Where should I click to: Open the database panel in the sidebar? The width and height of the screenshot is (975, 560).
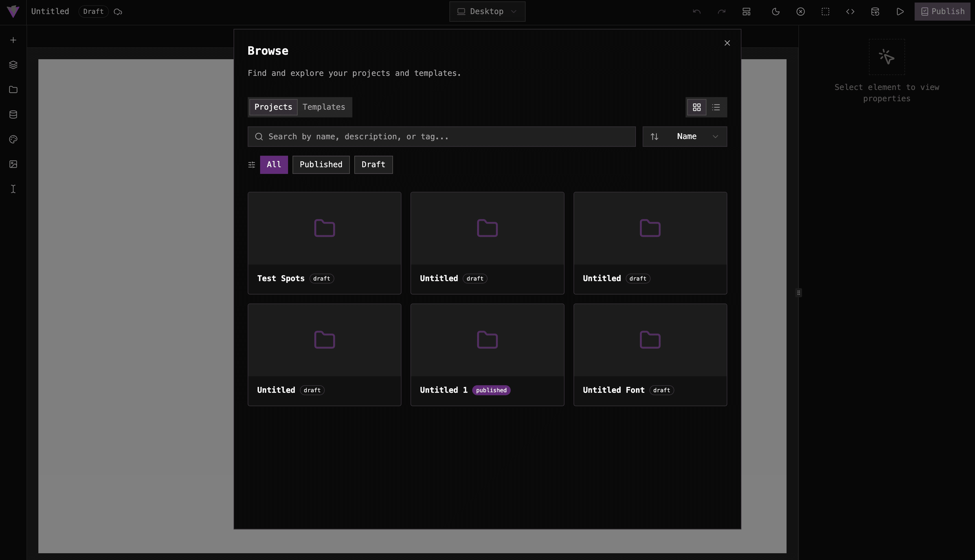point(13,114)
